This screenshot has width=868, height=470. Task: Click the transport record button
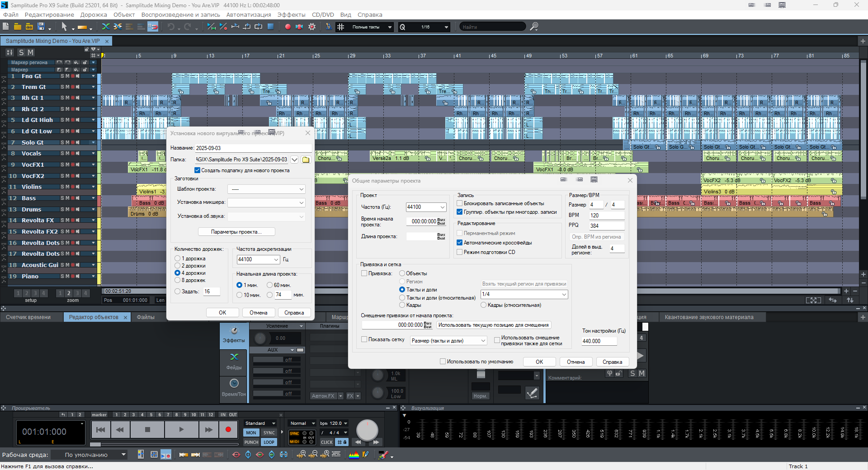tap(228, 429)
